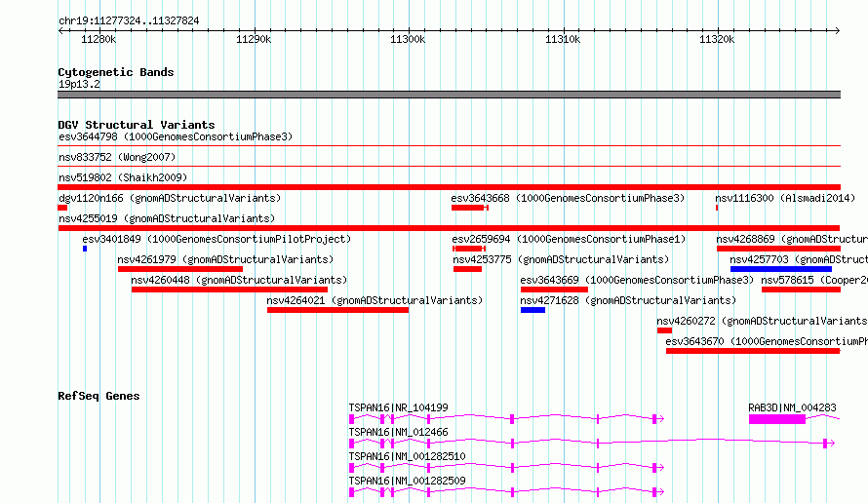Open transcript TSPAN16|NM_001282510 label

click(407, 456)
